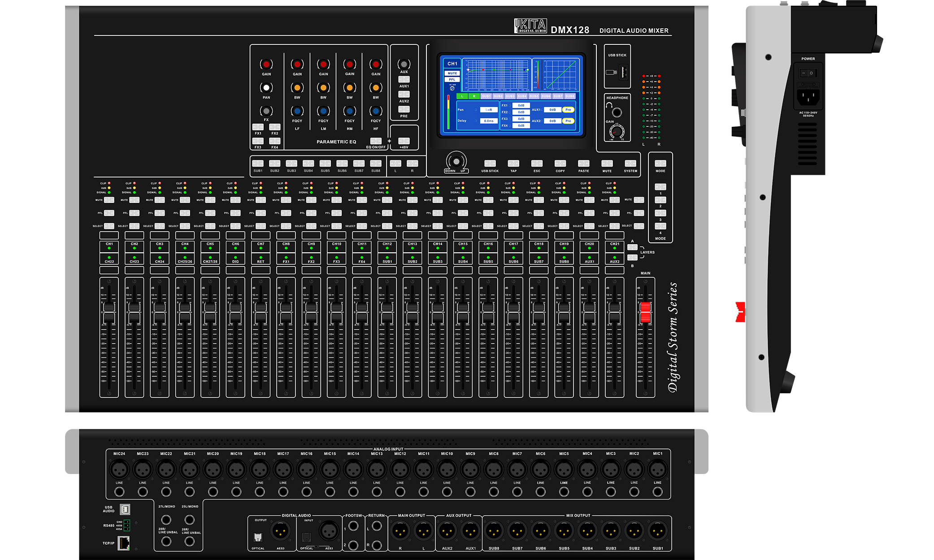Push the TAP button

point(513,163)
